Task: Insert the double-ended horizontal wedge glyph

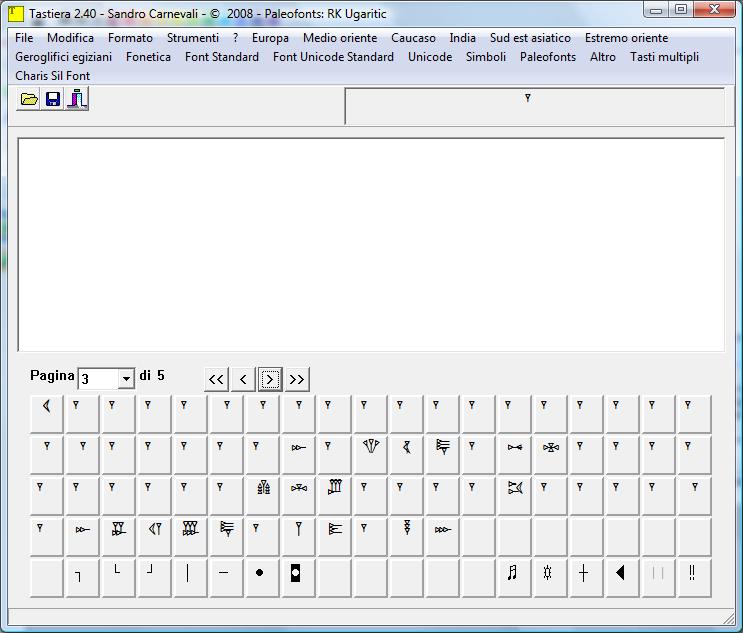Action: pos(515,455)
